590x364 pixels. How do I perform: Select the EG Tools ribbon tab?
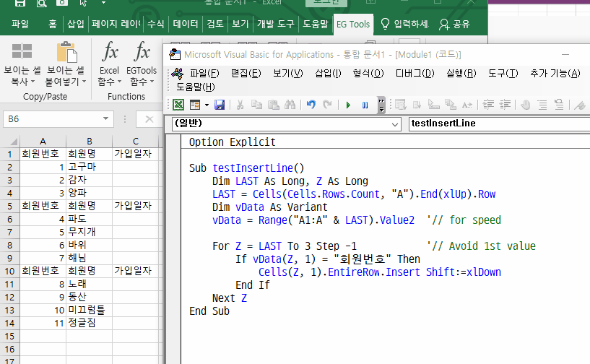353,25
